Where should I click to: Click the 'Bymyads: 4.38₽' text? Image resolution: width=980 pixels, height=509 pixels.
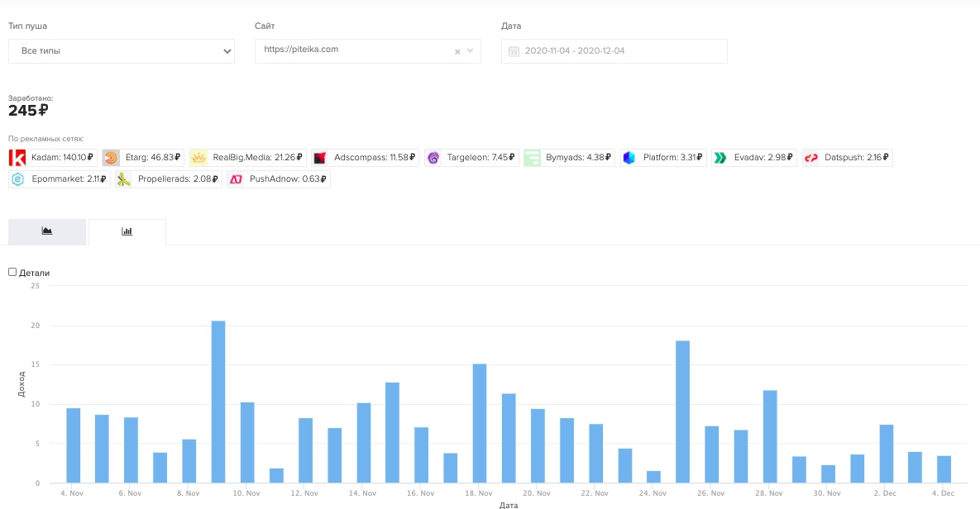point(578,157)
